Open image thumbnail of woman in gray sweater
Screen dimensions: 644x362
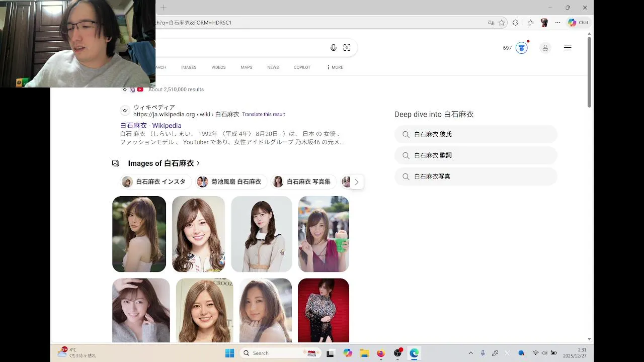(141, 310)
